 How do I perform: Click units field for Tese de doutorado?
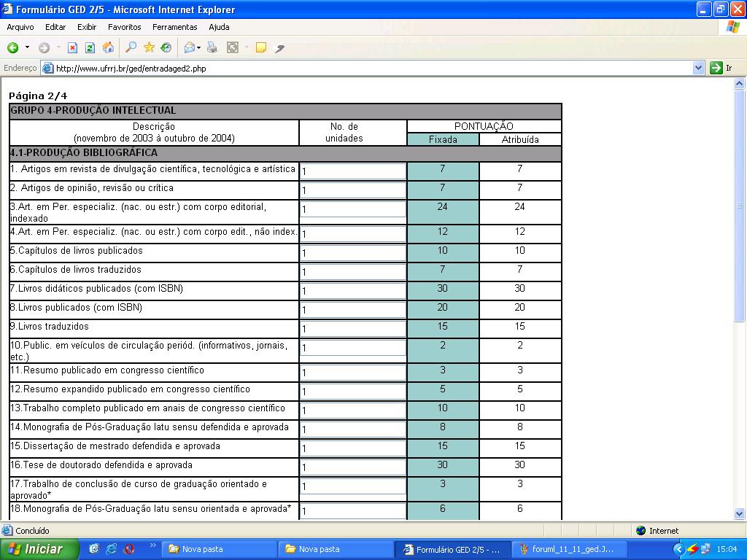tap(352, 467)
